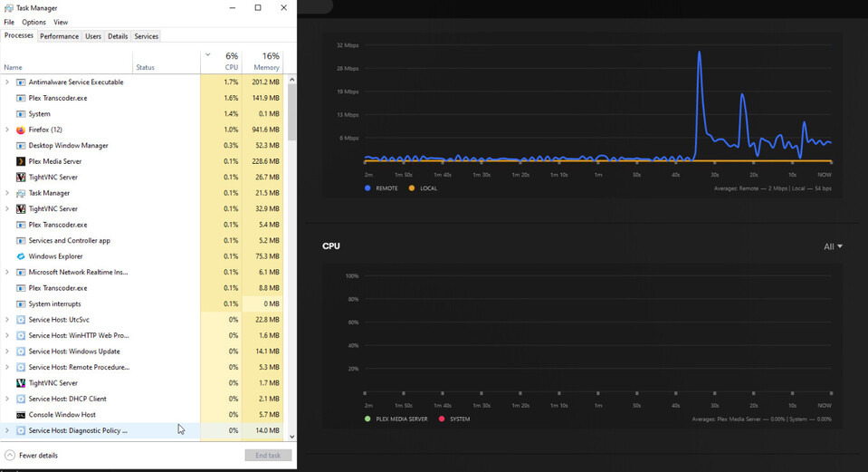Expand the Antimalware Service Executable row

[x=6, y=82]
